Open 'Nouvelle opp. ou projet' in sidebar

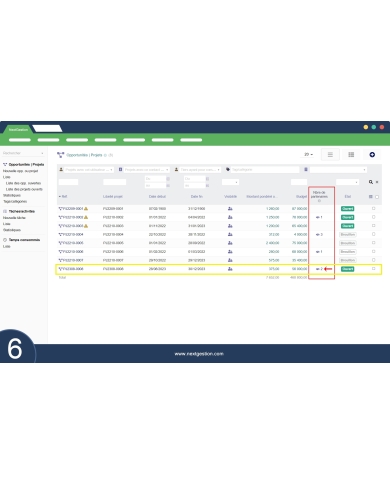[21, 171]
